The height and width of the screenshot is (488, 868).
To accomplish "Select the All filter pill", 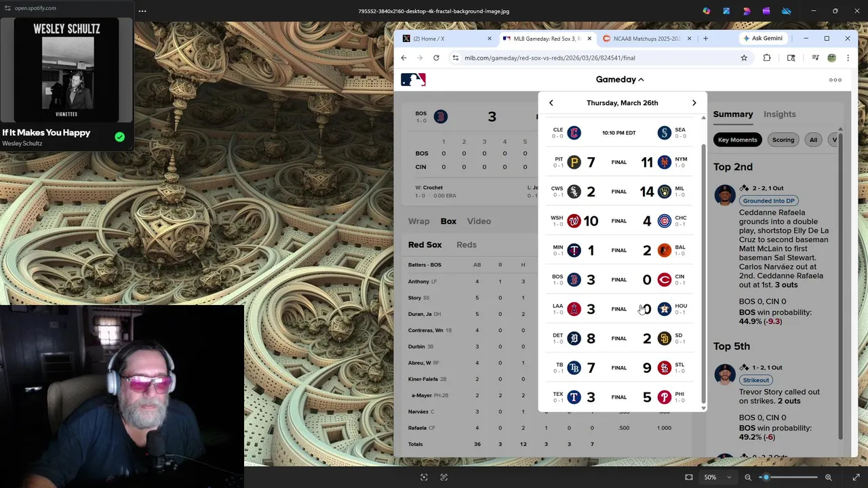I will tap(813, 140).
